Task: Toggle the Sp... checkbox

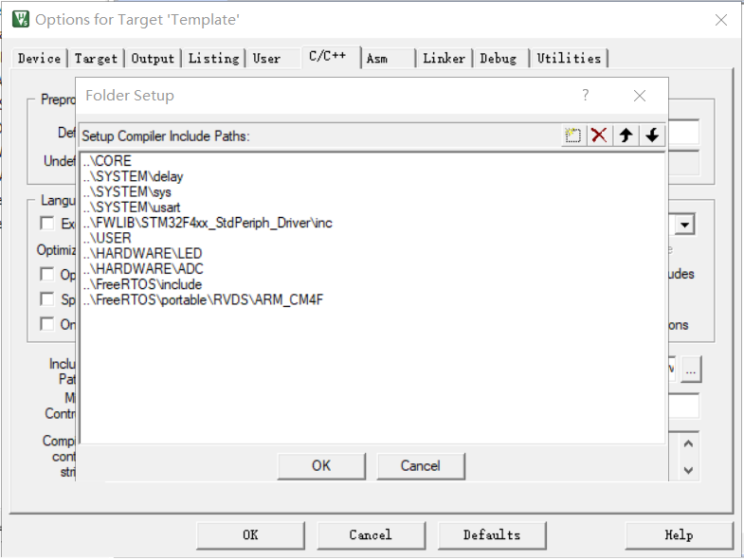Action: (47, 299)
